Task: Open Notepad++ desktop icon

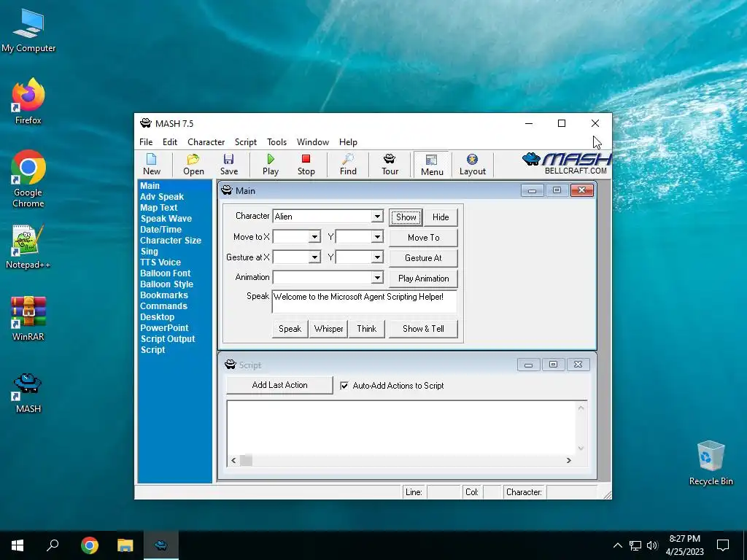Action: [28, 246]
